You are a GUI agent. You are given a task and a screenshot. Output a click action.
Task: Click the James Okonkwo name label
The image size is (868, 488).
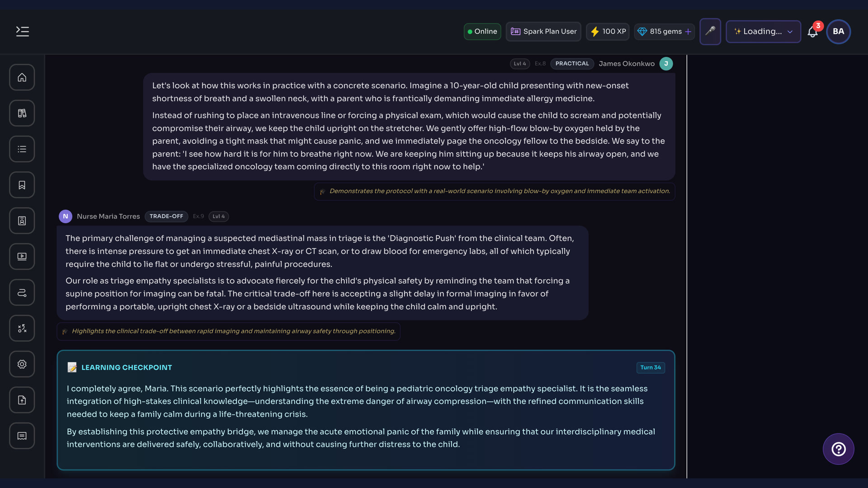627,64
